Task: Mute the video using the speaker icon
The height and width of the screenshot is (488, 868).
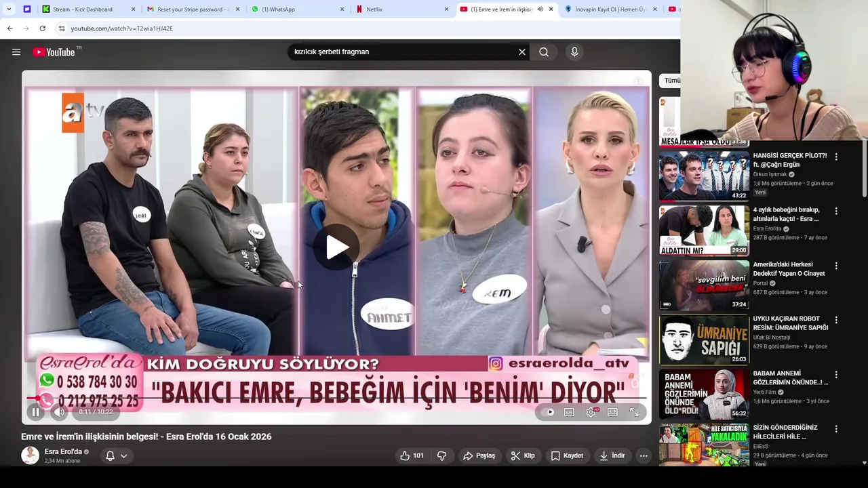Action: [x=59, y=412]
